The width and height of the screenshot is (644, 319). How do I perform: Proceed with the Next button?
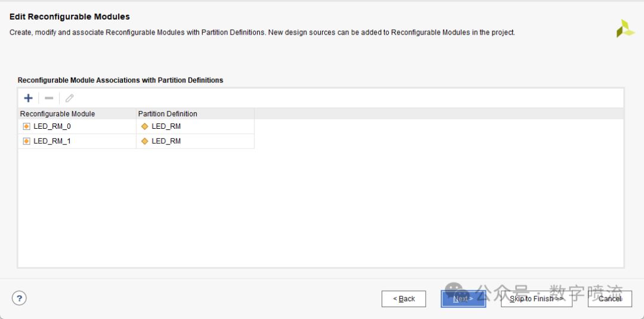(463, 299)
